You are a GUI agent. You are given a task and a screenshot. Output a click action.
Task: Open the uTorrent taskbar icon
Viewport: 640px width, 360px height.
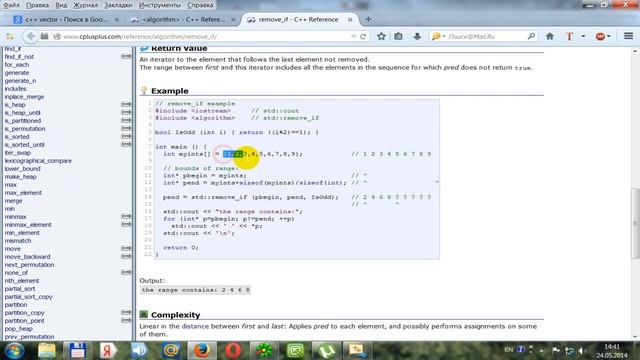point(326,351)
